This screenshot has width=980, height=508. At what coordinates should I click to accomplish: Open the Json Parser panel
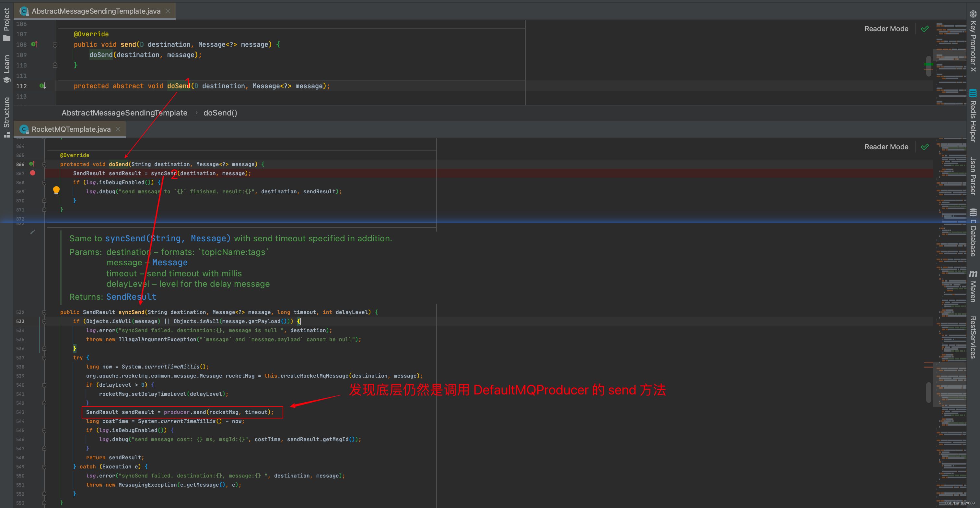click(973, 176)
